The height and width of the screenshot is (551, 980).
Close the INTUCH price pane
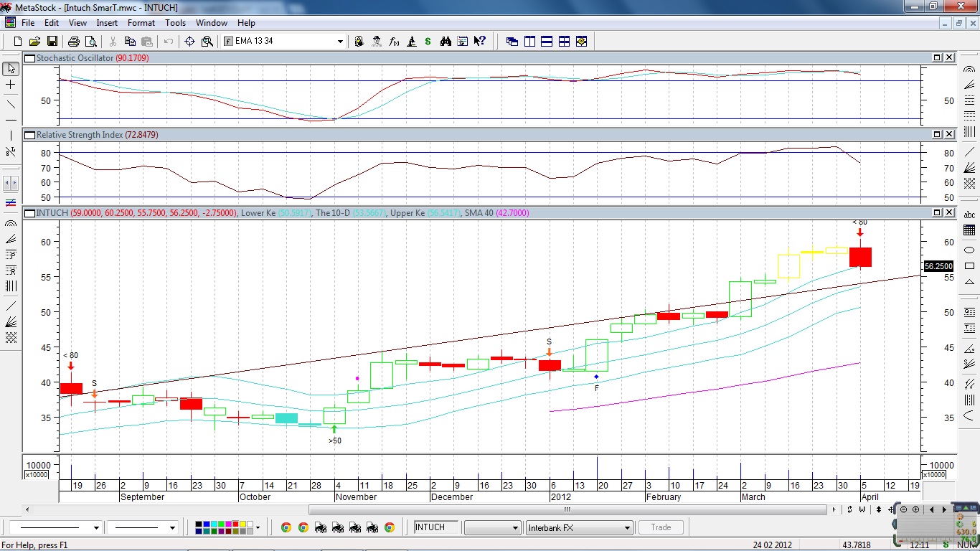tap(949, 212)
